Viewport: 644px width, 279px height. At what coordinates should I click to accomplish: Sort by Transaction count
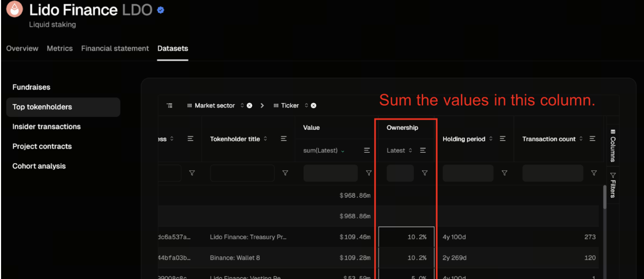tap(581, 139)
